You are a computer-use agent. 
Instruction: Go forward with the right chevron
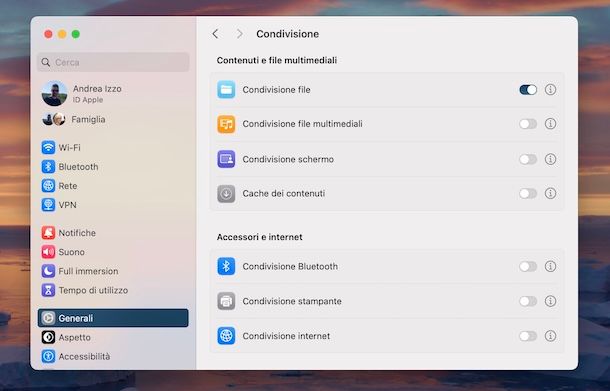(240, 34)
